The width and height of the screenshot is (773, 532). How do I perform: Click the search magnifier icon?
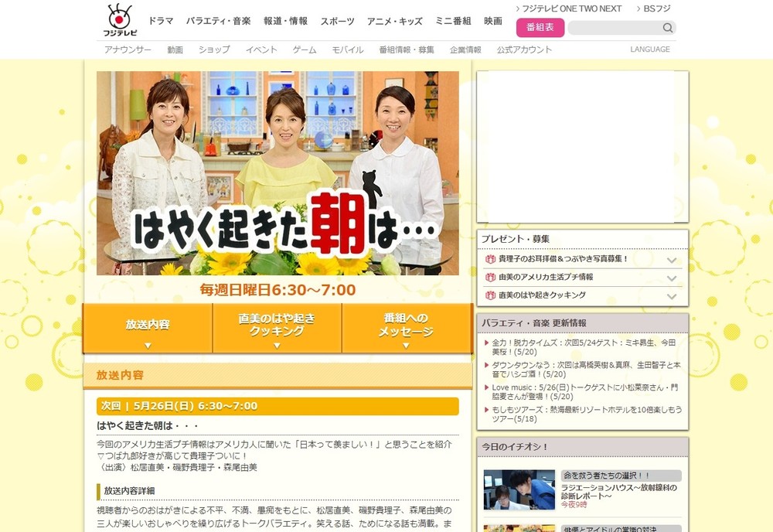667,28
